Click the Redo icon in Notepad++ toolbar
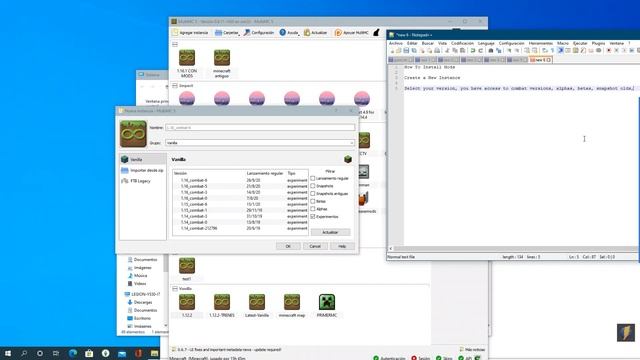The height and width of the screenshot is (360, 640). point(480,51)
